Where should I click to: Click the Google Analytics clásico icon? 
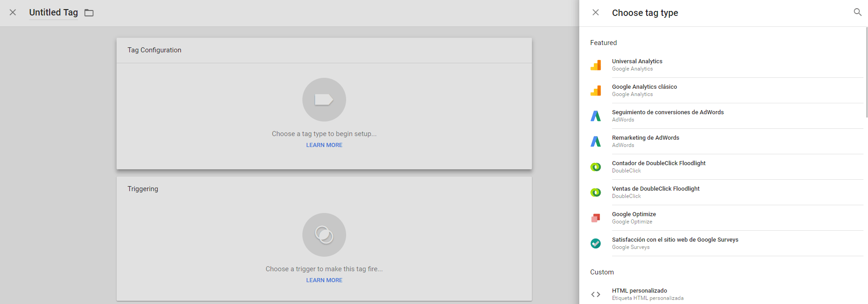[x=596, y=91]
